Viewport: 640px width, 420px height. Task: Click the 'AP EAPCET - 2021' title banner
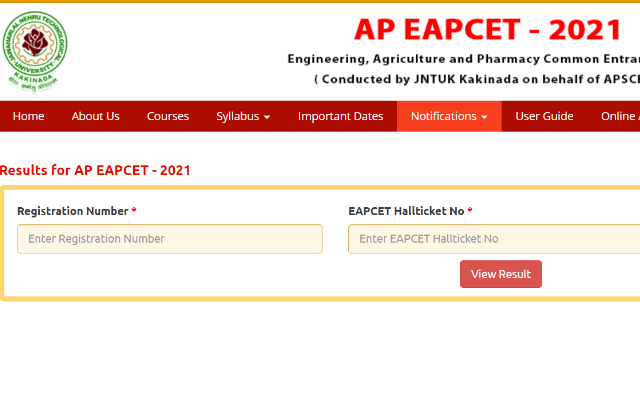pyautogui.click(x=488, y=30)
